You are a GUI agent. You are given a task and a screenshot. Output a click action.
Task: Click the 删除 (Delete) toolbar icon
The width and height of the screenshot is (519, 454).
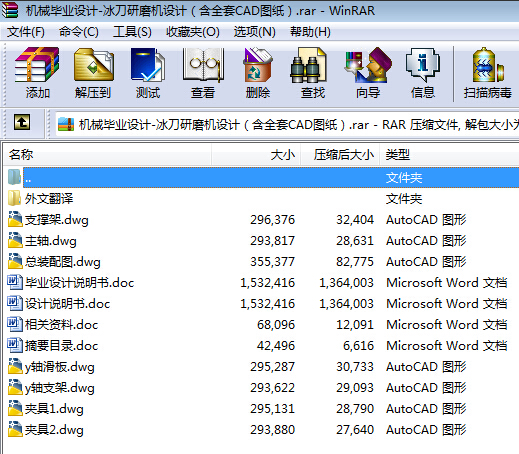click(x=258, y=65)
